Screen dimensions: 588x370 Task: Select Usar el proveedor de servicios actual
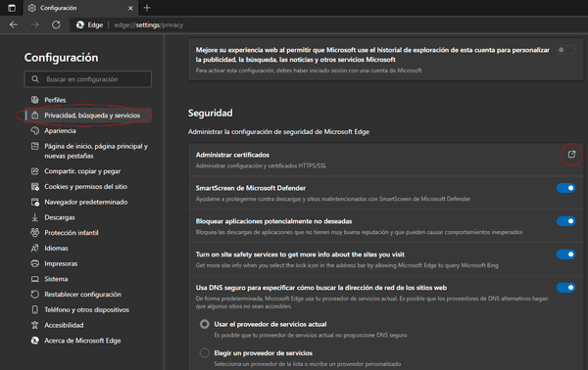(x=205, y=324)
